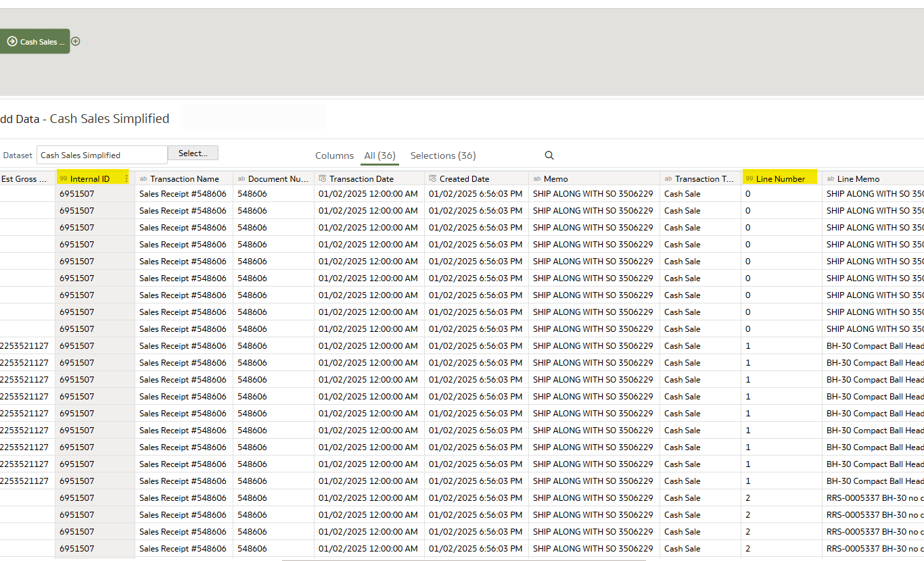This screenshot has height=561, width=924.
Task: Open the kebab menu on Internal ID column
Action: click(126, 178)
